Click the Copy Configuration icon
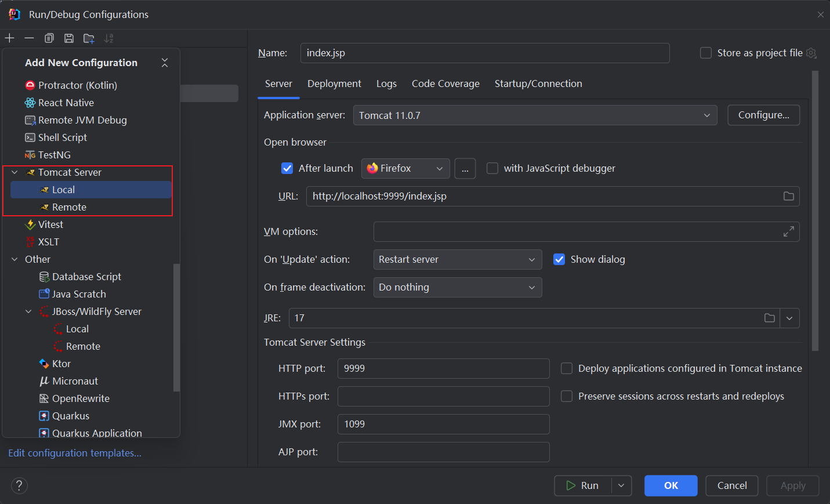 (49, 38)
